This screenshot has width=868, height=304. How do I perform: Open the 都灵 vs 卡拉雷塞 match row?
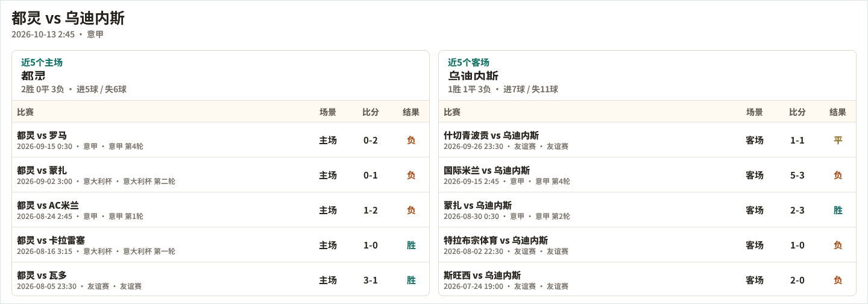coord(221,245)
